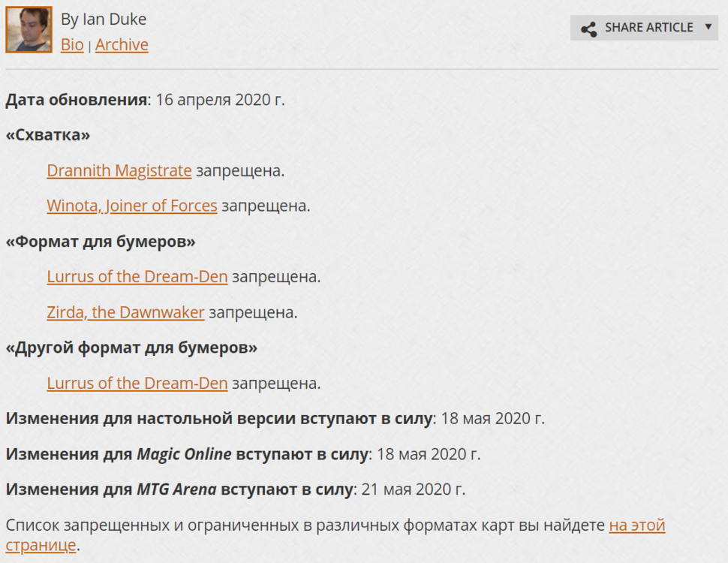The image size is (728, 563).
Task: Click the tabletop version effective date line
Action: (x=275, y=419)
